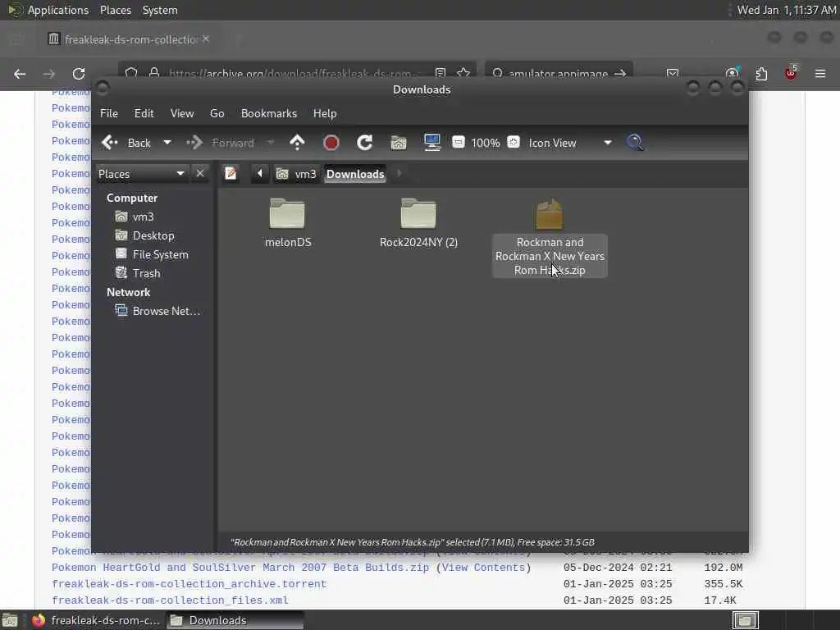Toggle Firefox reader view icon

(x=441, y=73)
